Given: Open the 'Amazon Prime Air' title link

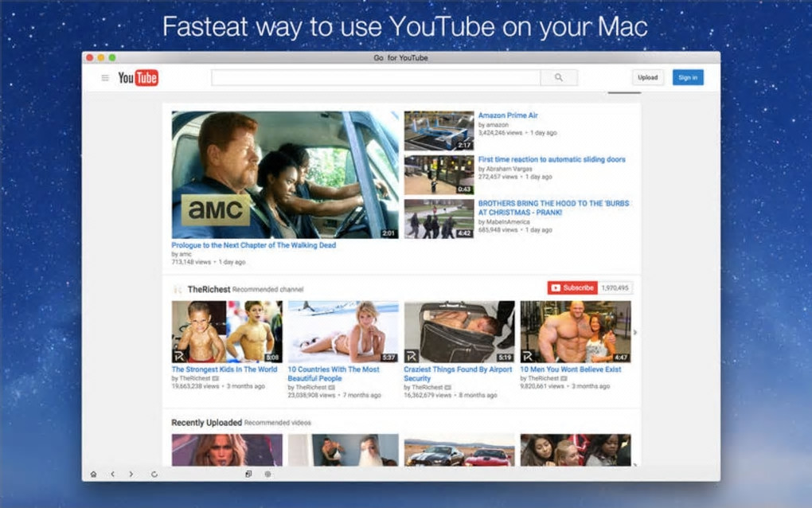Looking at the screenshot, I should (508, 115).
